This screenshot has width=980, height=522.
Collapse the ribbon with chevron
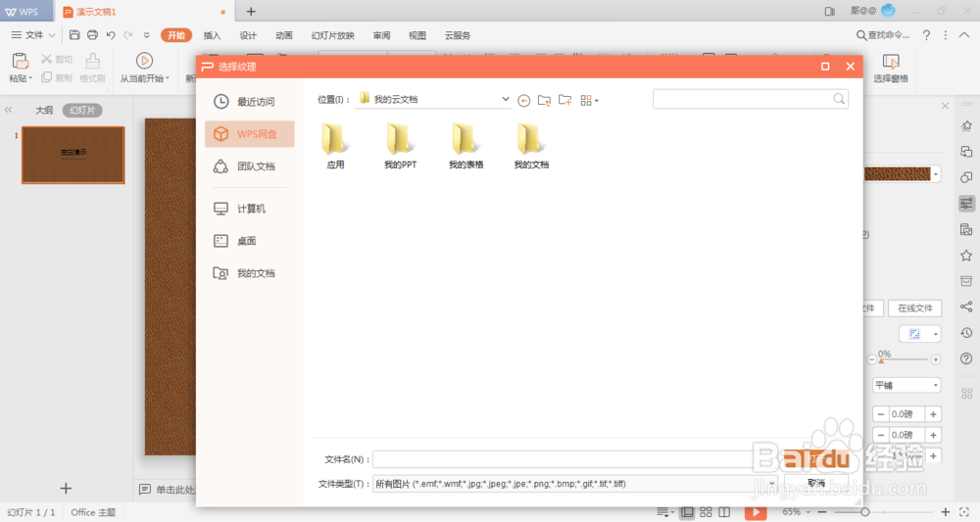point(964,35)
